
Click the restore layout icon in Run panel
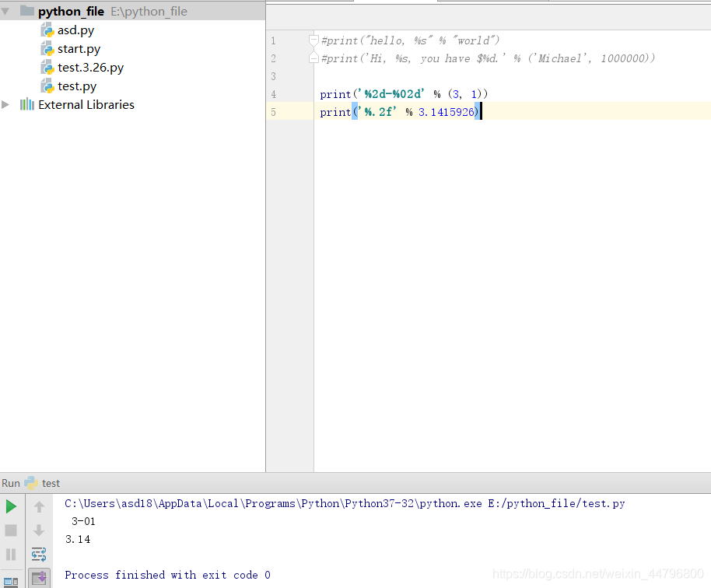[x=11, y=582]
